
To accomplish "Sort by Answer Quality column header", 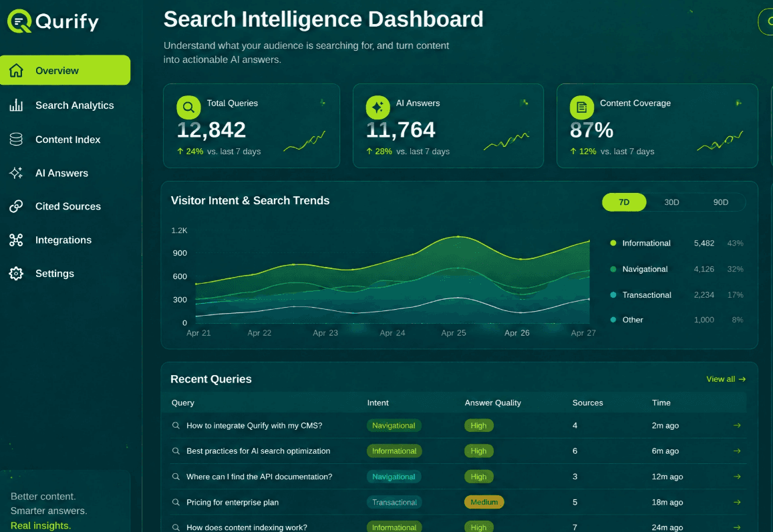I will pos(492,403).
